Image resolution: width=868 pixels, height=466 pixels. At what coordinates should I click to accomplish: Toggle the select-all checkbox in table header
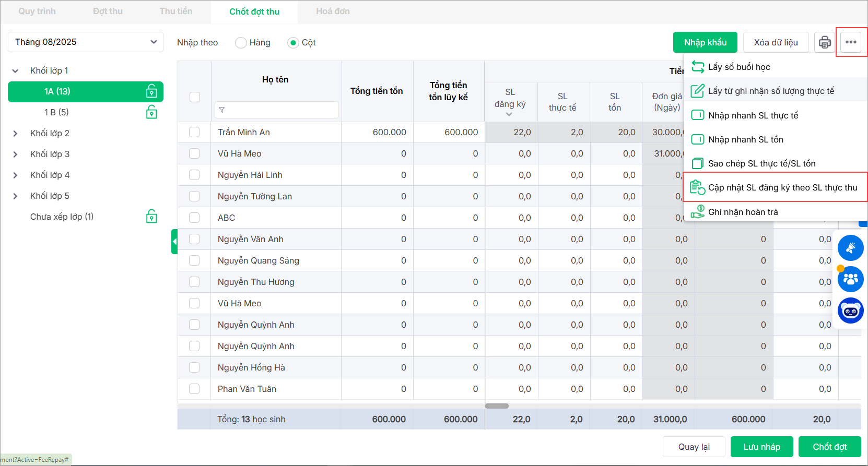click(195, 97)
